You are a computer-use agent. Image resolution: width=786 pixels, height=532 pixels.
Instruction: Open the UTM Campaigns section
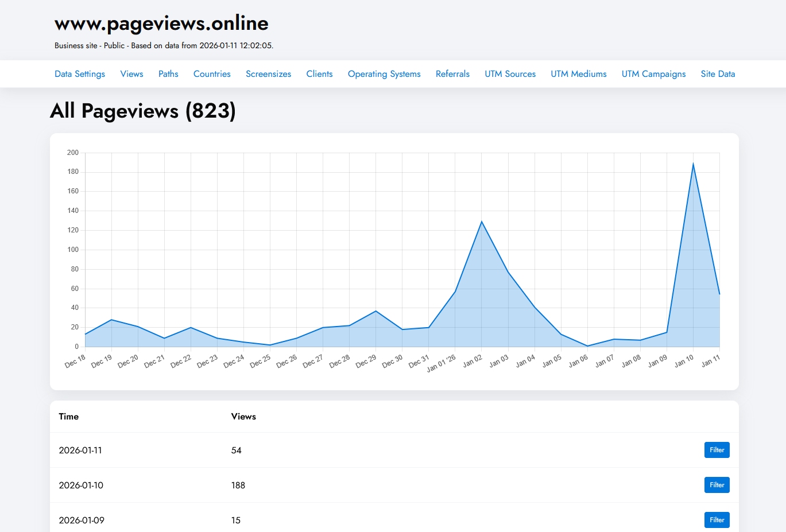pos(653,73)
